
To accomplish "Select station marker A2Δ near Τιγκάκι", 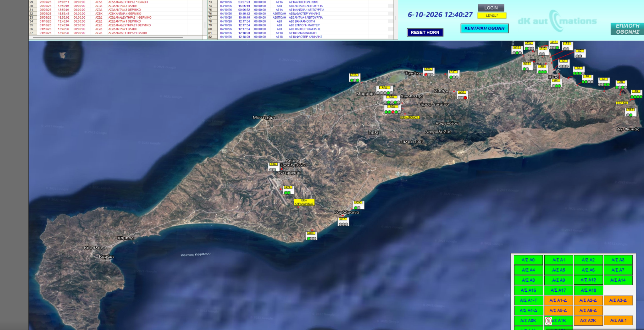I will coord(429,72).
